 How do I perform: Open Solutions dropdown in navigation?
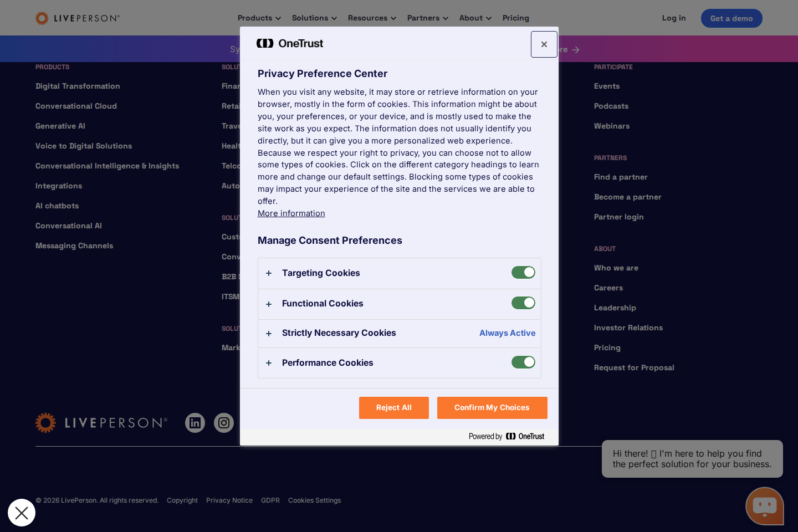click(x=314, y=18)
